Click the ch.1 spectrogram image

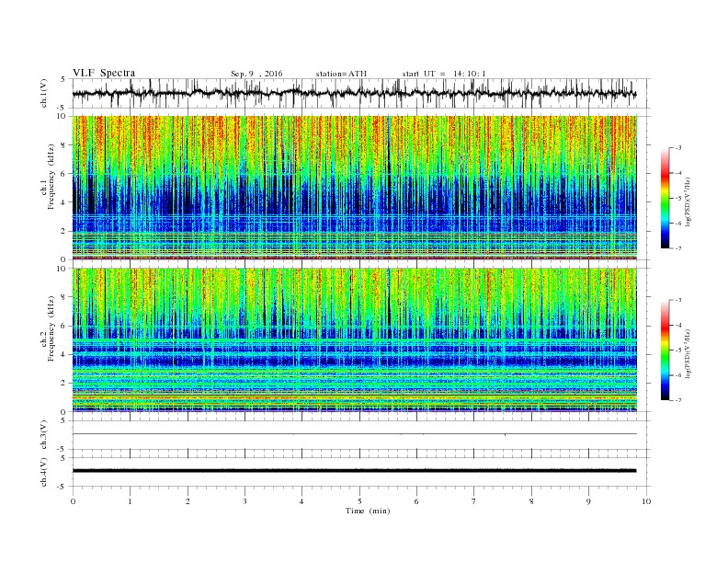(x=355, y=188)
